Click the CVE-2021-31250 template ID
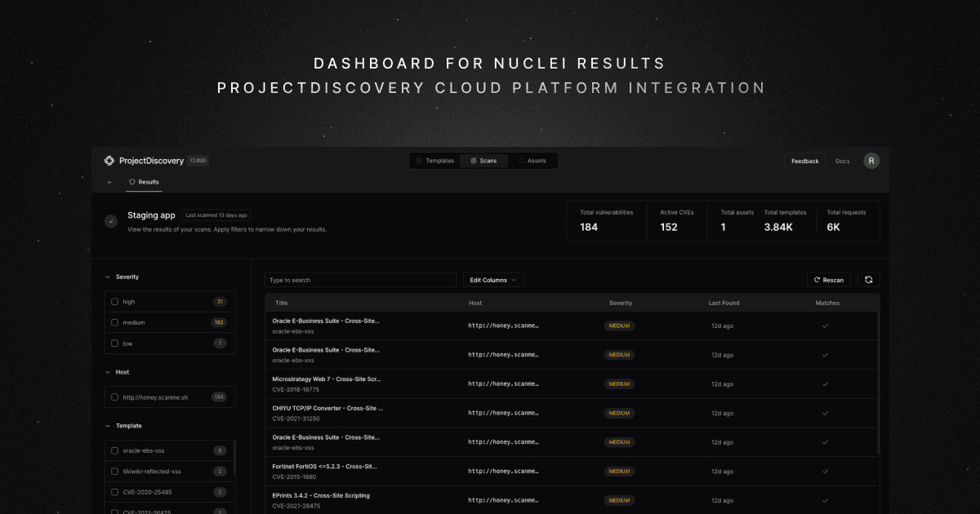The height and width of the screenshot is (514, 980). (296, 419)
